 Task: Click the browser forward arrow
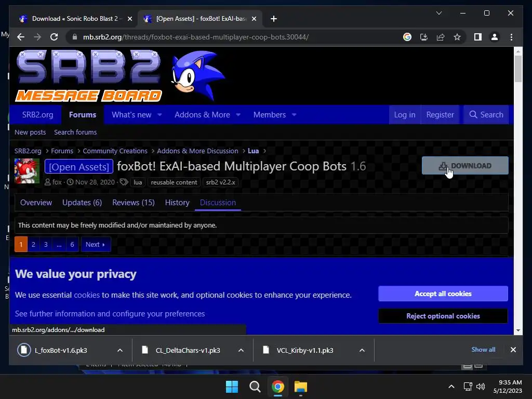coord(37,37)
